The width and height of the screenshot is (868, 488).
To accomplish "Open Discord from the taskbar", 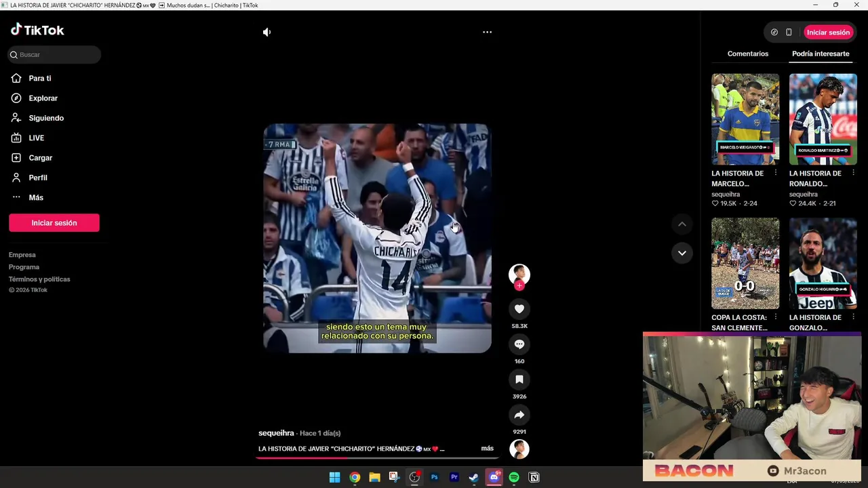I will tap(494, 477).
